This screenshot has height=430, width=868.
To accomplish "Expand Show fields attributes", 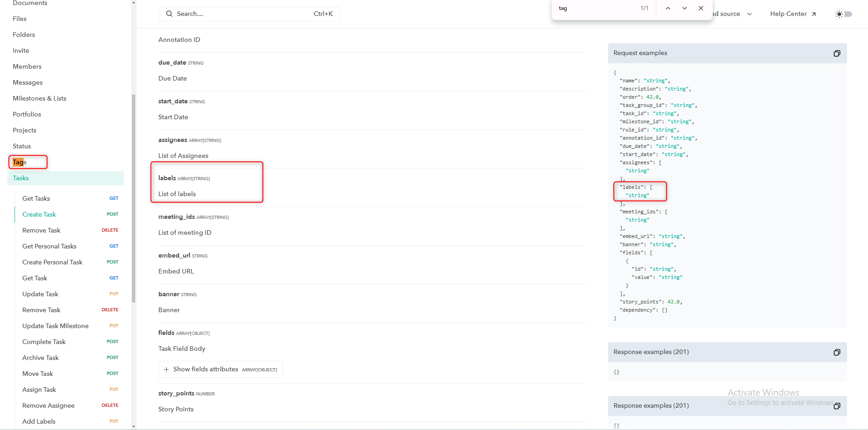I will point(221,369).
